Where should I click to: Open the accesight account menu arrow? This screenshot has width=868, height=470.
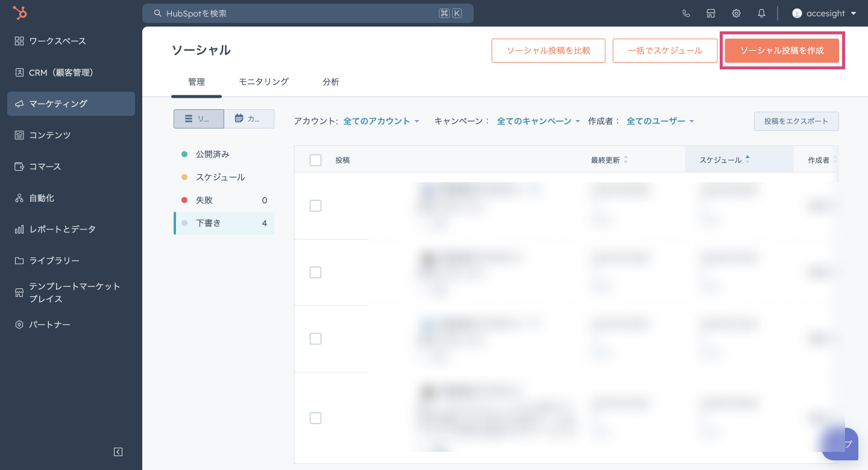coord(854,13)
